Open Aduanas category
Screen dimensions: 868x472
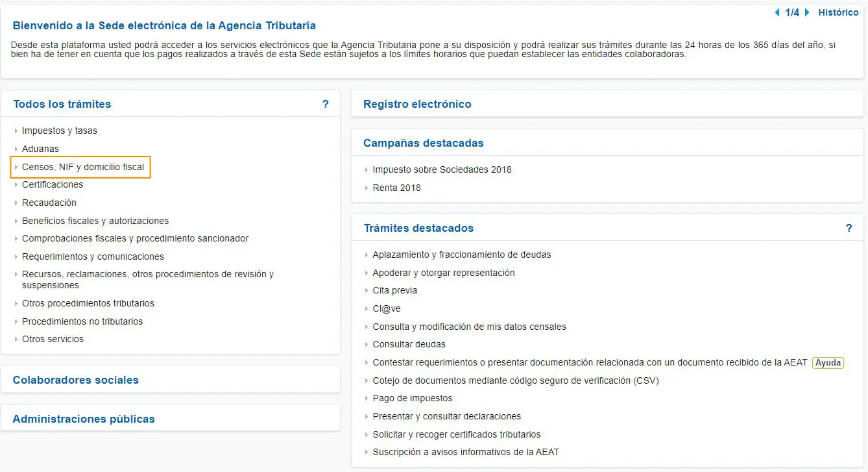[40, 149]
